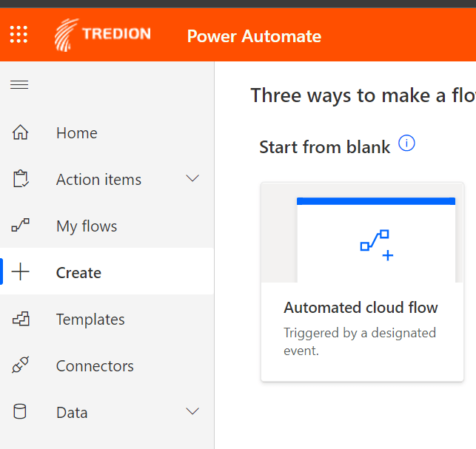This screenshot has height=449, width=476.
Task: Go to My flows
Action: click(x=87, y=226)
